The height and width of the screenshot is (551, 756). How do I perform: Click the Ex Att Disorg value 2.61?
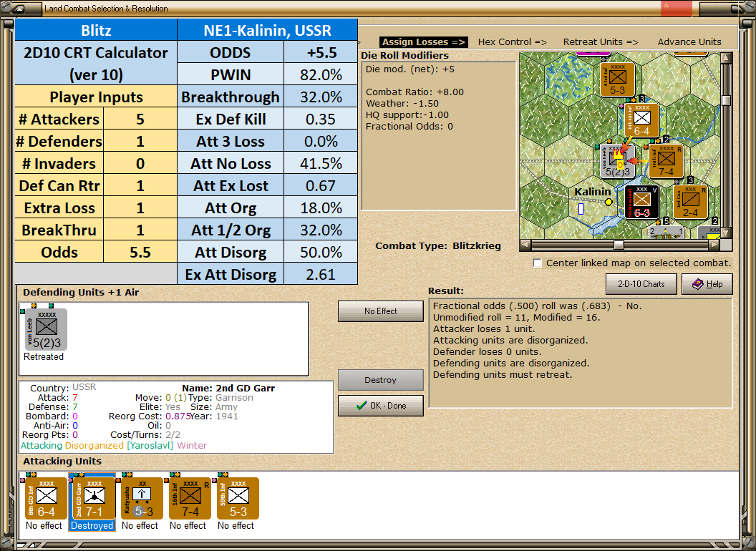pos(321,274)
